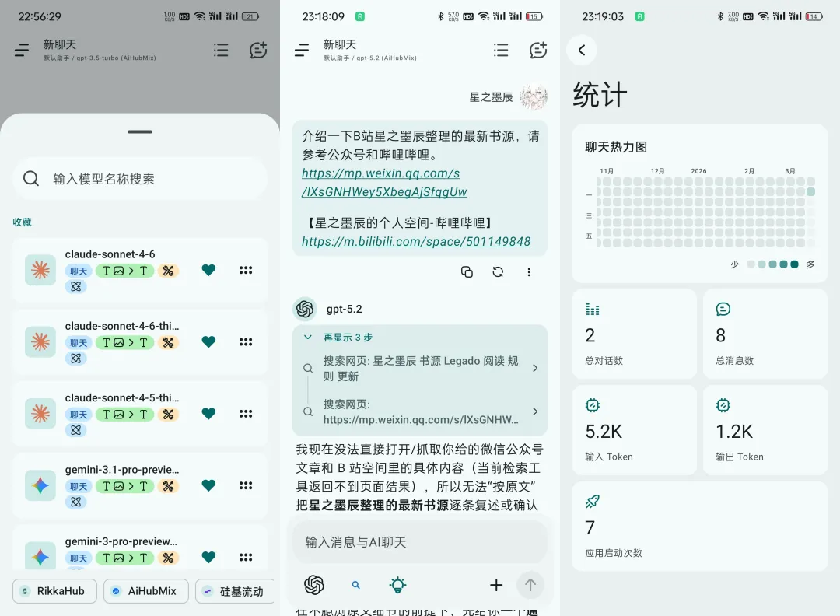Select claude-sonnet-4-6-thi... model
The image size is (840, 616).
pos(140,341)
